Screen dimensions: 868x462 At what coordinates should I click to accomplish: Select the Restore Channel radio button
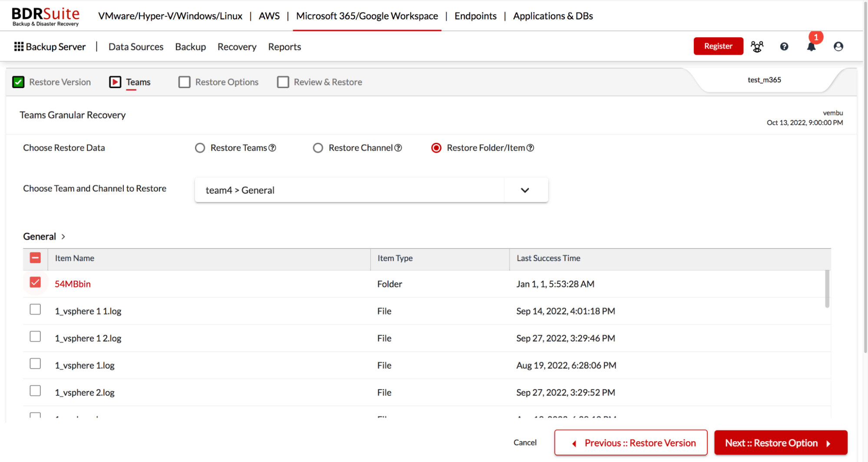(318, 148)
